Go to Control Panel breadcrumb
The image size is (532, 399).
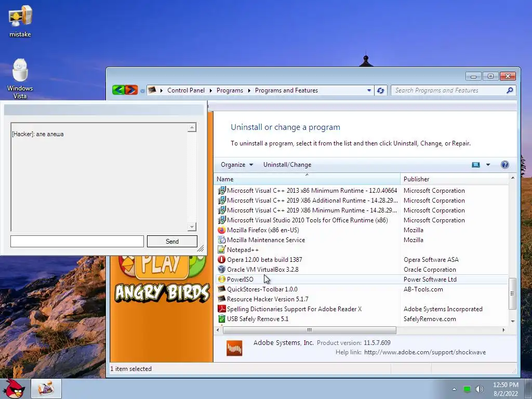click(186, 90)
